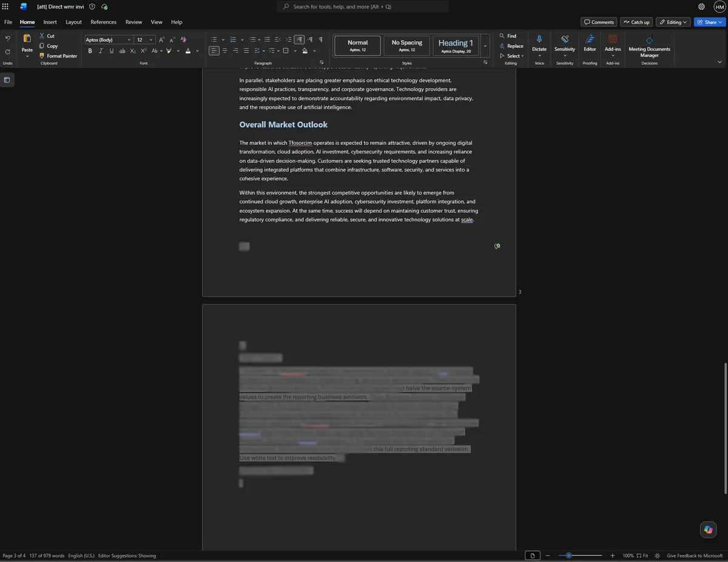The height and width of the screenshot is (562, 728).
Task: Click the Find magnifier icon
Action: (502, 36)
